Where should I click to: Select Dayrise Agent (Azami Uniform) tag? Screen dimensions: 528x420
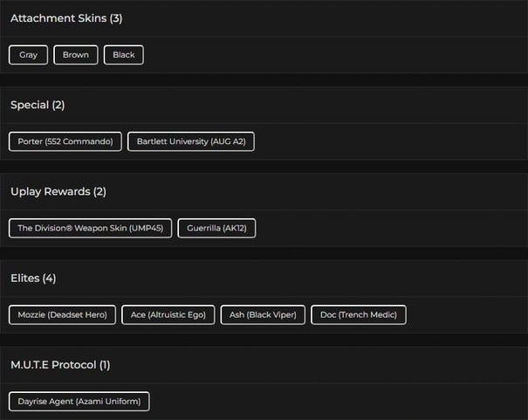coord(79,402)
